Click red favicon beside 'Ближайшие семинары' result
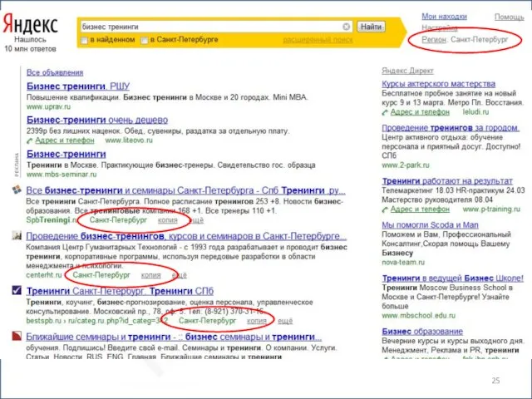 [16, 336]
